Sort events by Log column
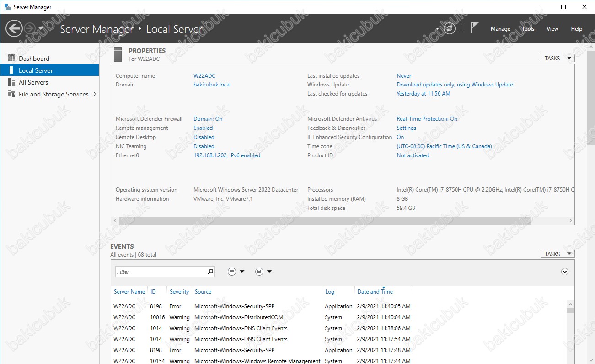Image resolution: width=595 pixels, height=364 pixels. click(330, 292)
